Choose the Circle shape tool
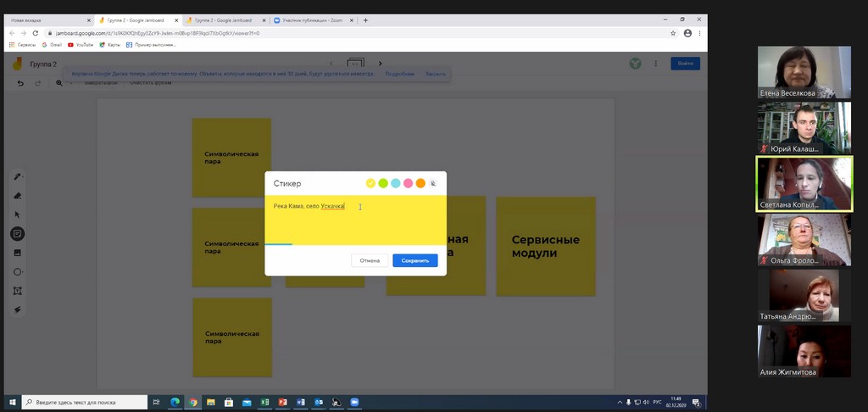This screenshot has width=868, height=412. (x=17, y=272)
